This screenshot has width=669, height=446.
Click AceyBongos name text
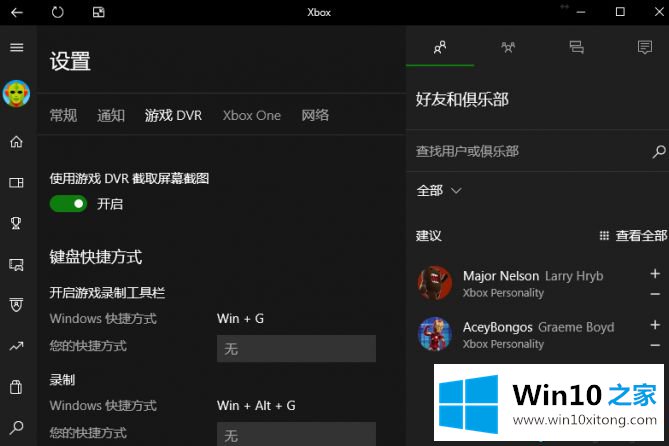[x=497, y=327]
